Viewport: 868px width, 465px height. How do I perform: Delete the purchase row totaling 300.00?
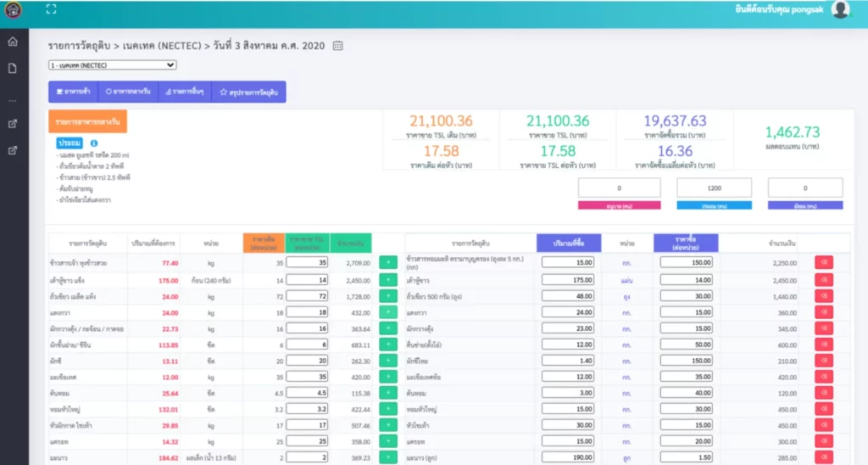[824, 441]
